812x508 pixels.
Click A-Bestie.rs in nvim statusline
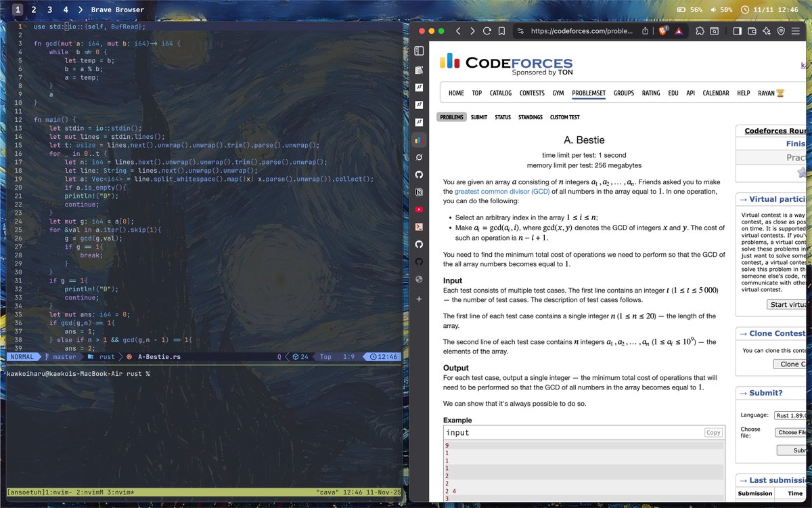(158, 356)
